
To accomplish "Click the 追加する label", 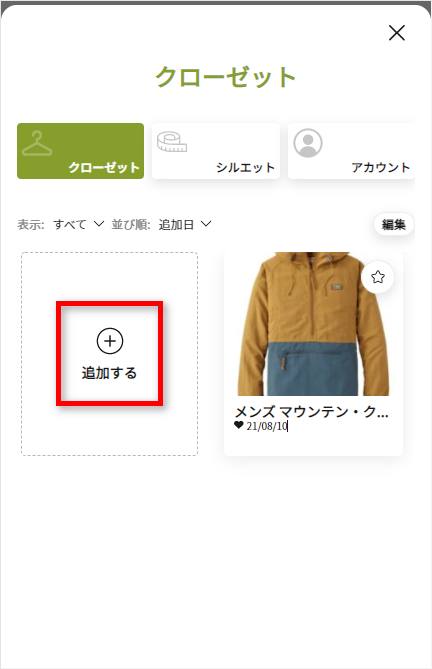I will [x=110, y=373].
